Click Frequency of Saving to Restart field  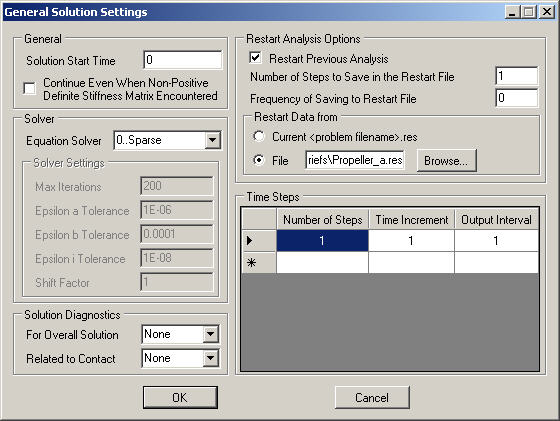516,98
